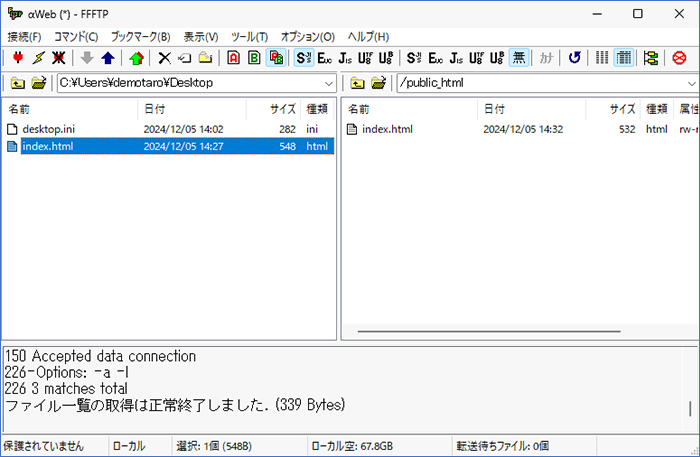Enable Binary transfer mode (B)
Screen dimensions: 700x457
(x=254, y=58)
